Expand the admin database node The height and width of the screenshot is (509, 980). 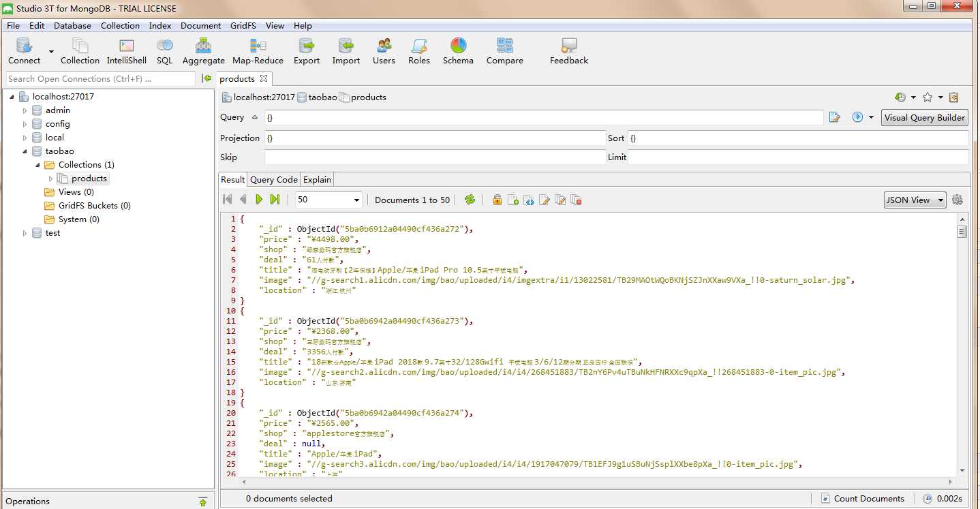tap(25, 110)
